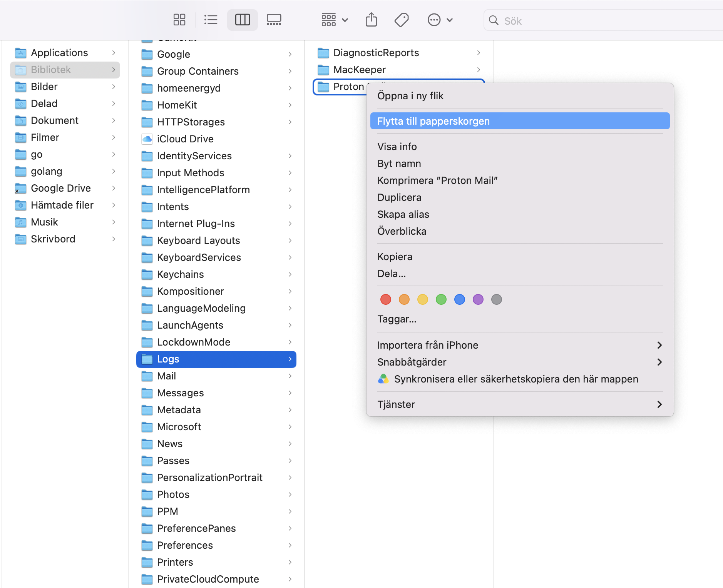
Task: Click Överblicka in the context menu
Action: [x=520, y=231]
